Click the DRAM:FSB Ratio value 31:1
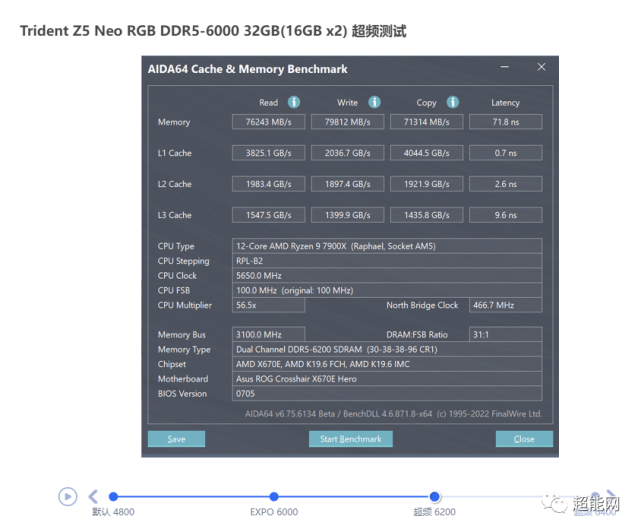This screenshot has width=641, height=532. 506,334
